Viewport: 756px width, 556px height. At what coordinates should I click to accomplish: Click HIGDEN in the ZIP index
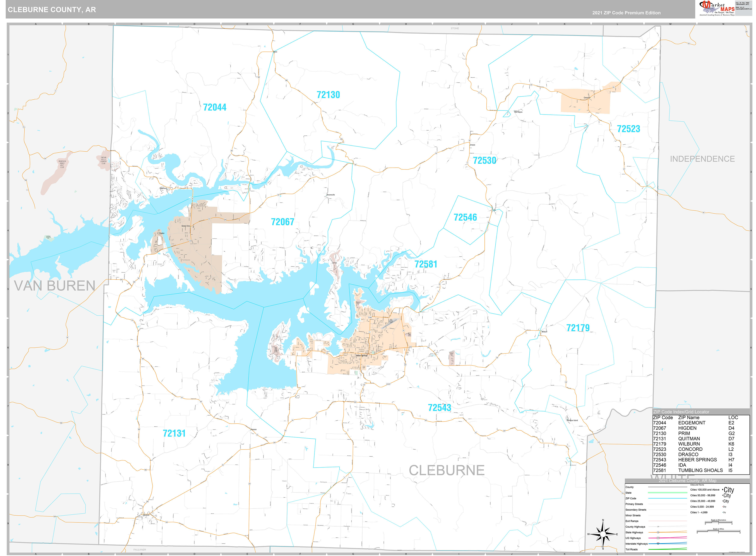pyautogui.click(x=687, y=428)
